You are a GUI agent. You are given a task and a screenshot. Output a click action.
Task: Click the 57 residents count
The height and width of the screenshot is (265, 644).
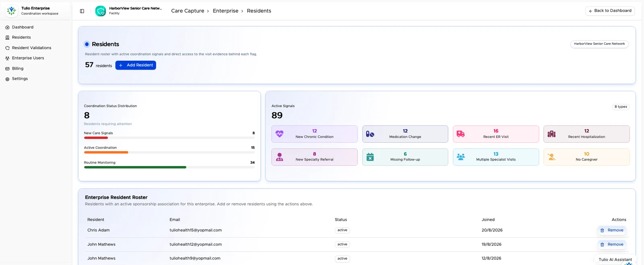[x=99, y=65]
